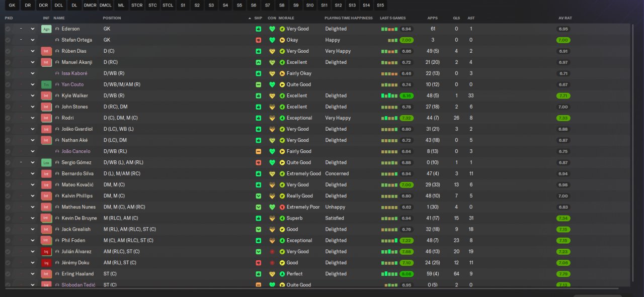Toggle the picked circle for Rúben Dias
Image resolution: width=644 pixels, height=297 pixels.
8,51
